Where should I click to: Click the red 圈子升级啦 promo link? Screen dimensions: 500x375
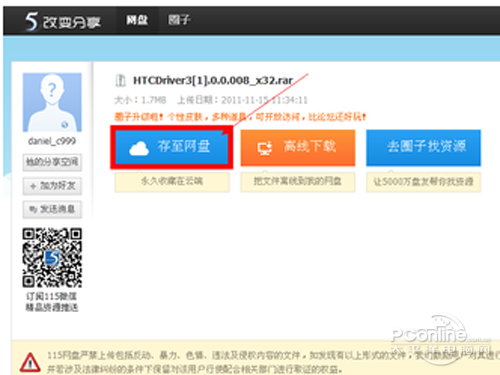[240, 117]
